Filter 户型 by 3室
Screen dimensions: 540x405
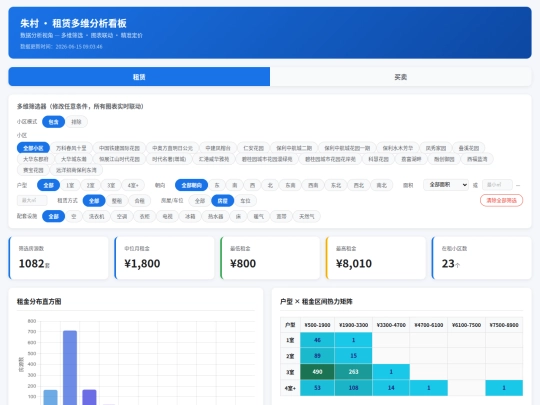(111, 185)
